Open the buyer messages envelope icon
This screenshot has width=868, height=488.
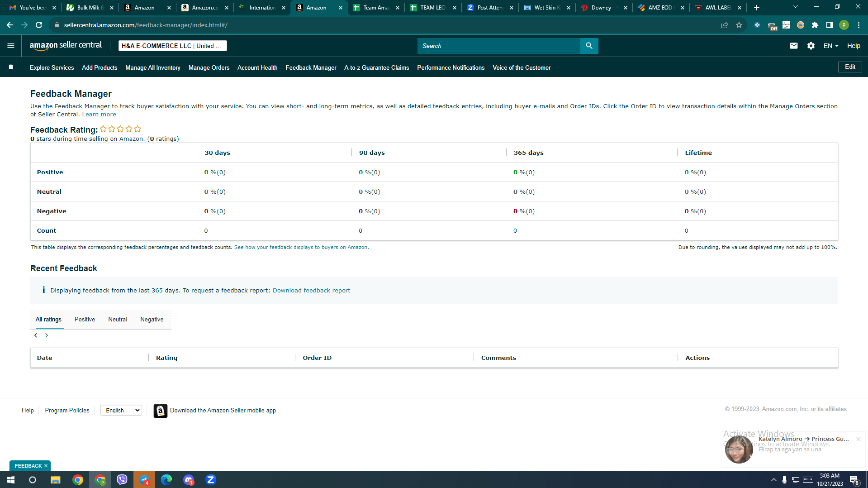pyautogui.click(x=793, y=46)
